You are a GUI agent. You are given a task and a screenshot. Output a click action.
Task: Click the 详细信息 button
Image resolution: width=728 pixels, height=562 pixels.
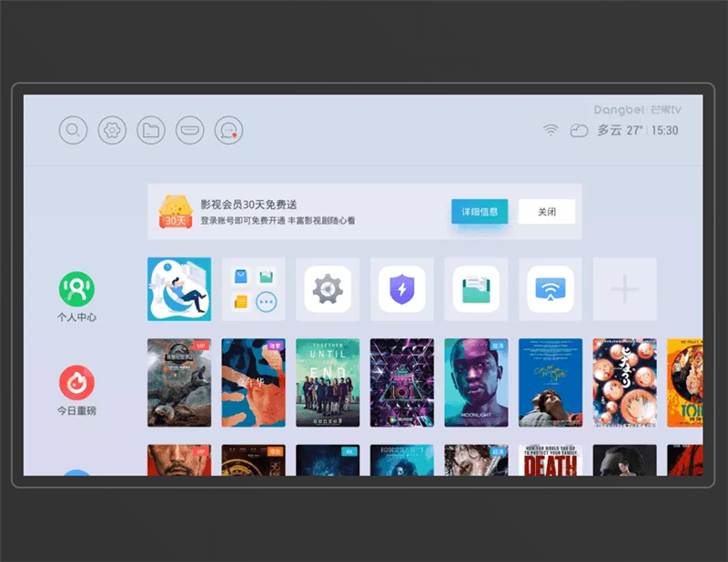click(x=480, y=212)
